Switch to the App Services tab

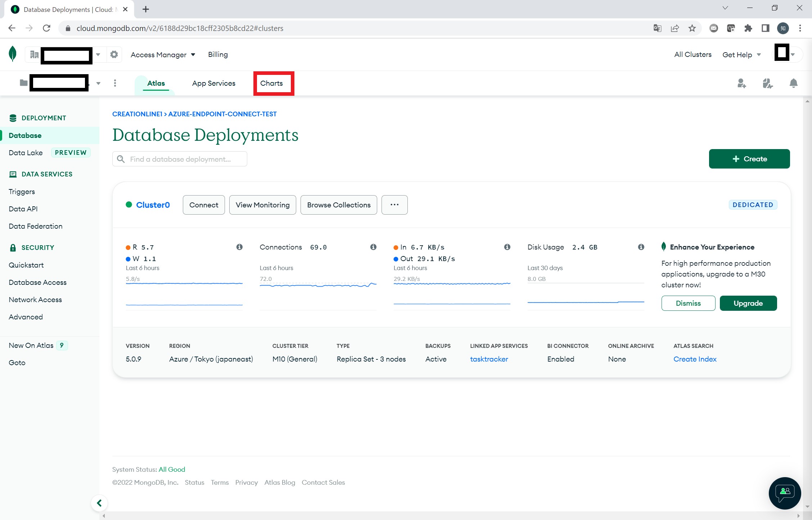click(214, 83)
